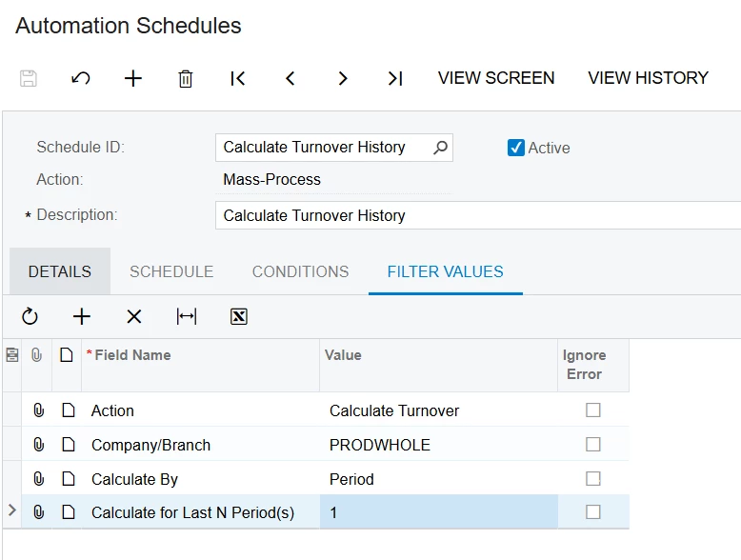Open the CONDITIONS tab
This screenshot has width=741, height=560.
[300, 271]
